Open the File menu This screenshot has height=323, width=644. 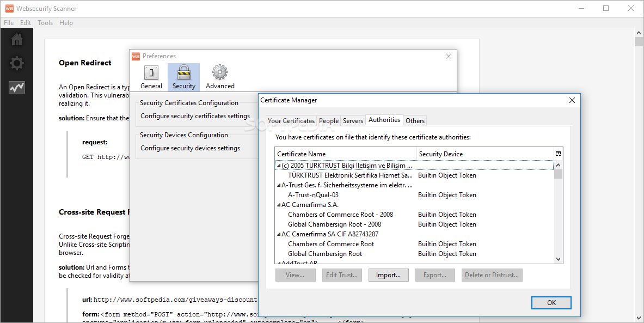[9, 22]
